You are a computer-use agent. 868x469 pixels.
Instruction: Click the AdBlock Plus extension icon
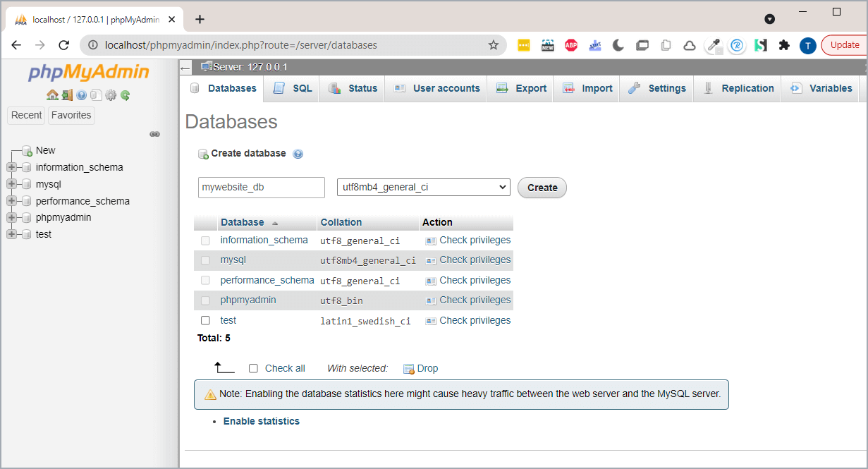[571, 45]
